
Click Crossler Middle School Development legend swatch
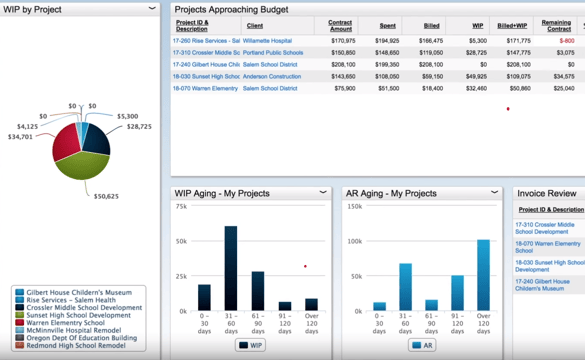pyautogui.click(x=20, y=307)
